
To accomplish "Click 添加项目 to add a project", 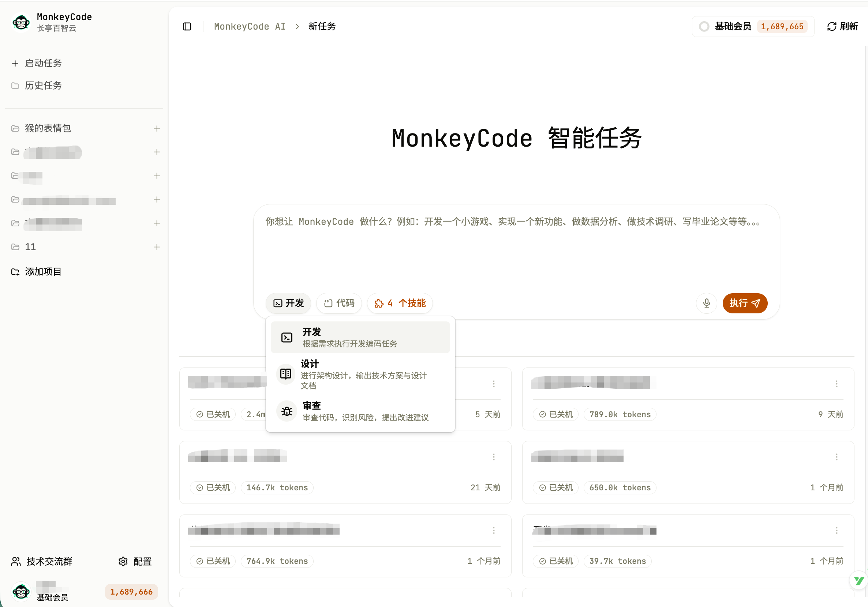I will point(36,272).
